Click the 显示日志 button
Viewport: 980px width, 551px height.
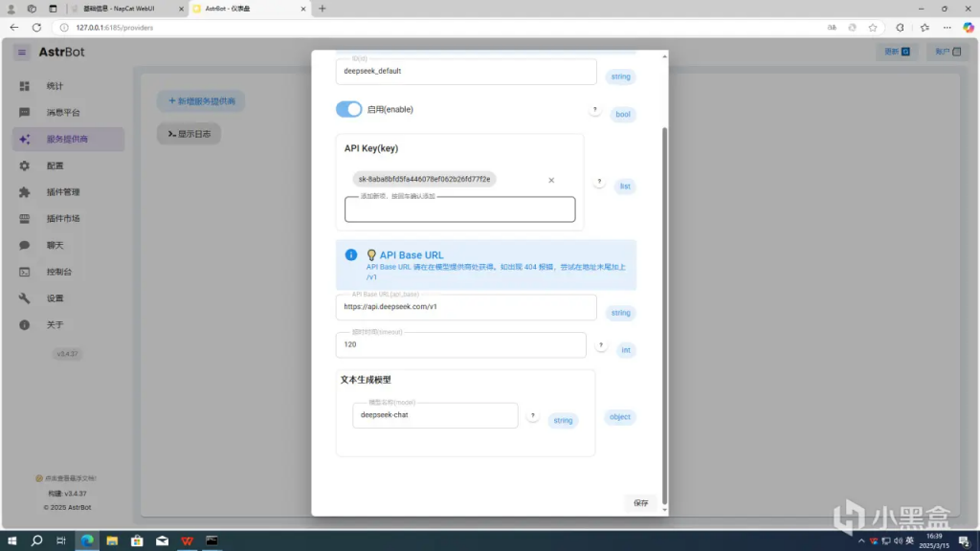[x=189, y=134]
